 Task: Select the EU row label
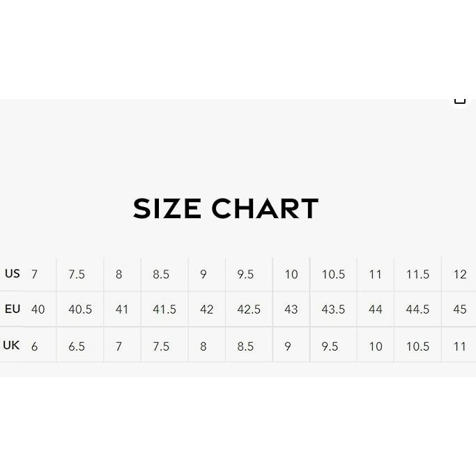(13, 308)
